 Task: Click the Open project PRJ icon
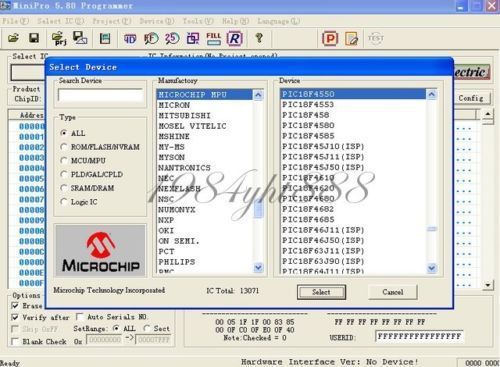(59, 38)
